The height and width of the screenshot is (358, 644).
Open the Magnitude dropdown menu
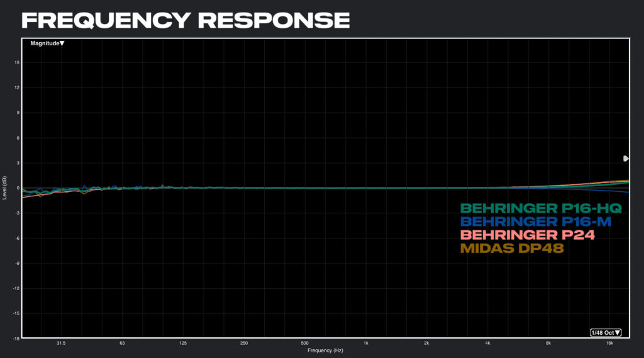point(47,43)
